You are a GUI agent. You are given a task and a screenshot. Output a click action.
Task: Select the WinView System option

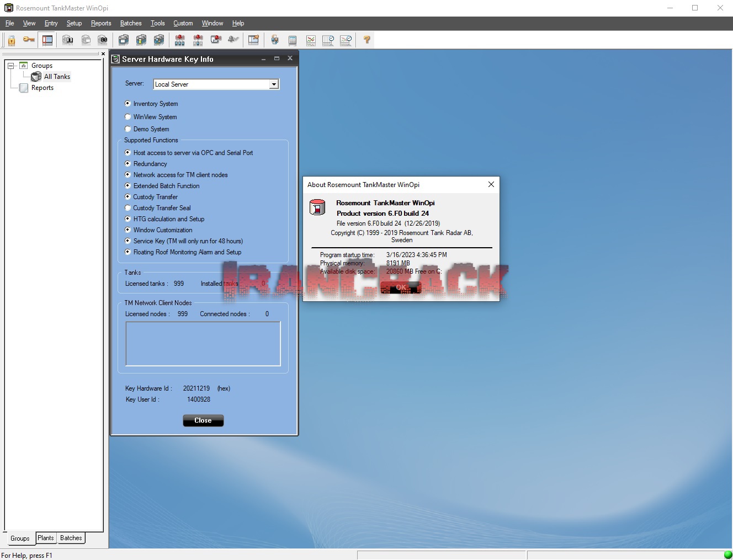point(128,116)
